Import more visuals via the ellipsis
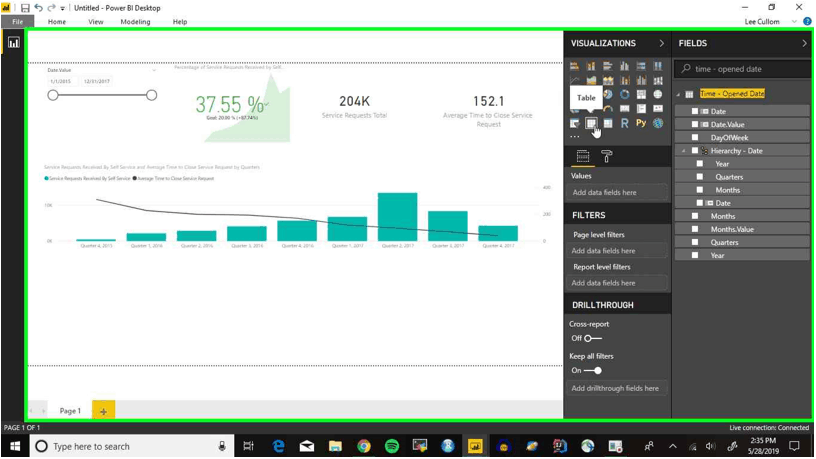The image size is (816, 459). coord(574,137)
